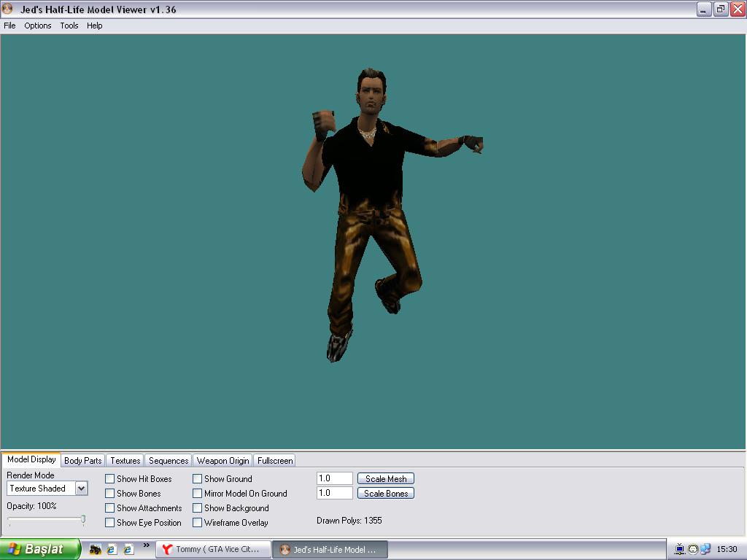Click the Jed's Half-Life Model taskbar button

coord(329,549)
